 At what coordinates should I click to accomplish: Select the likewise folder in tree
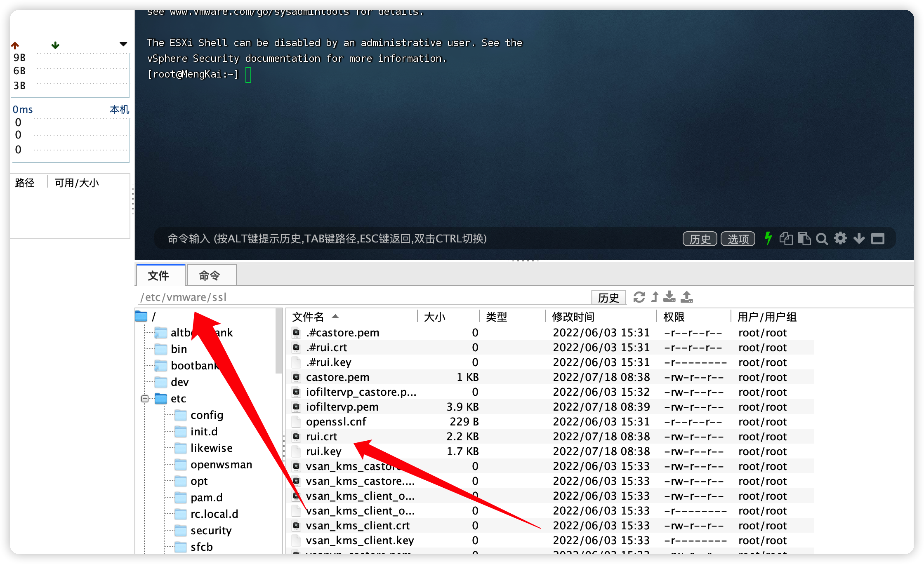(204, 448)
